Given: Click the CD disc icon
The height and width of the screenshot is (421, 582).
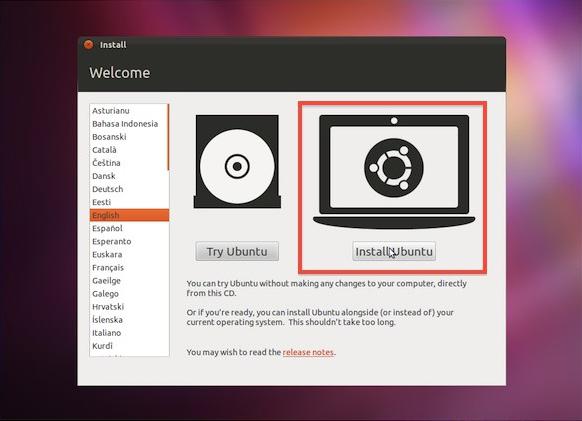Looking at the screenshot, I should [237, 161].
